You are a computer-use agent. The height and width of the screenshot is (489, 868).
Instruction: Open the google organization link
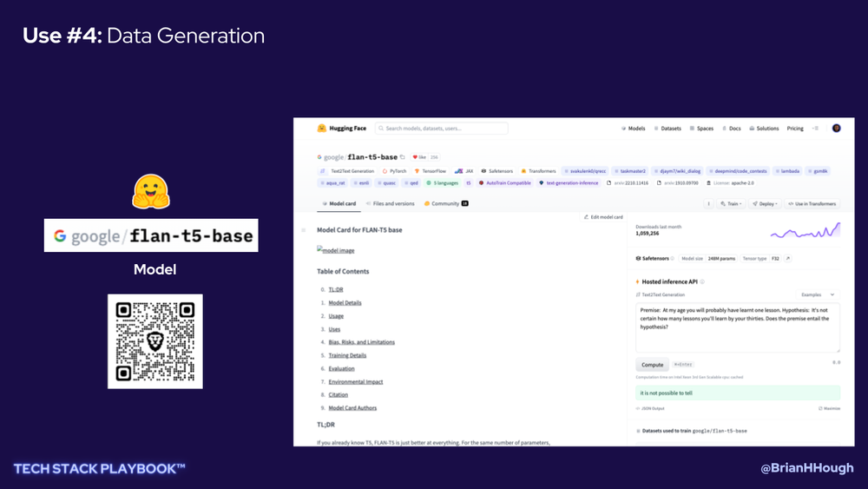332,157
